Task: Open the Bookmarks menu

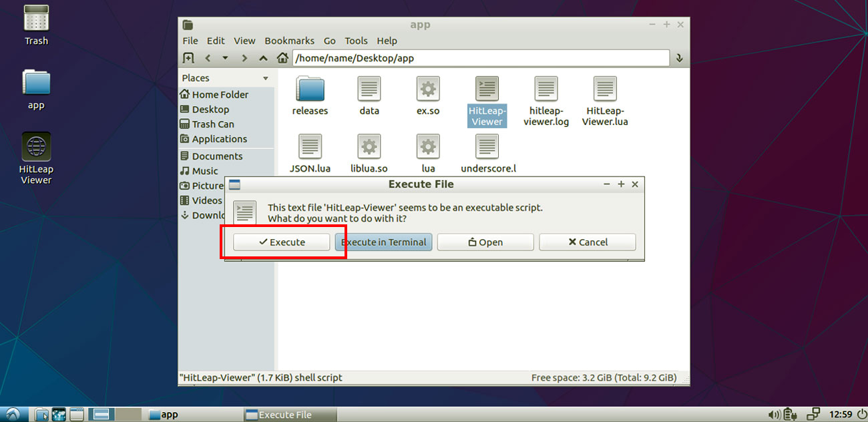Action: click(x=290, y=41)
